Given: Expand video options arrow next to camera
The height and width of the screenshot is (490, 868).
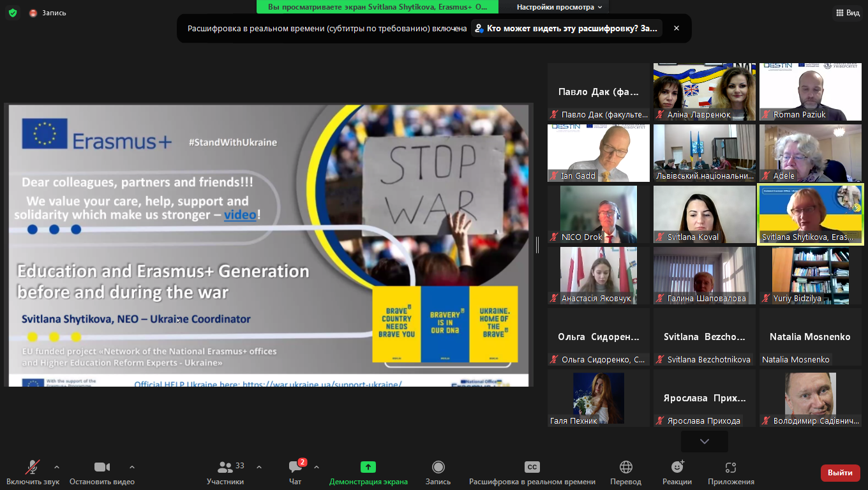Looking at the screenshot, I should 132,467.
